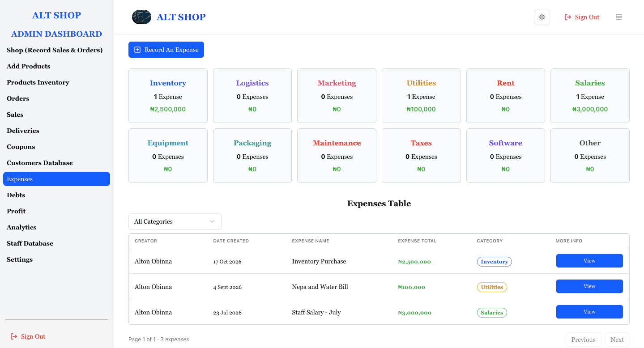Click the Date Created column header
644x348 pixels.
click(x=231, y=241)
